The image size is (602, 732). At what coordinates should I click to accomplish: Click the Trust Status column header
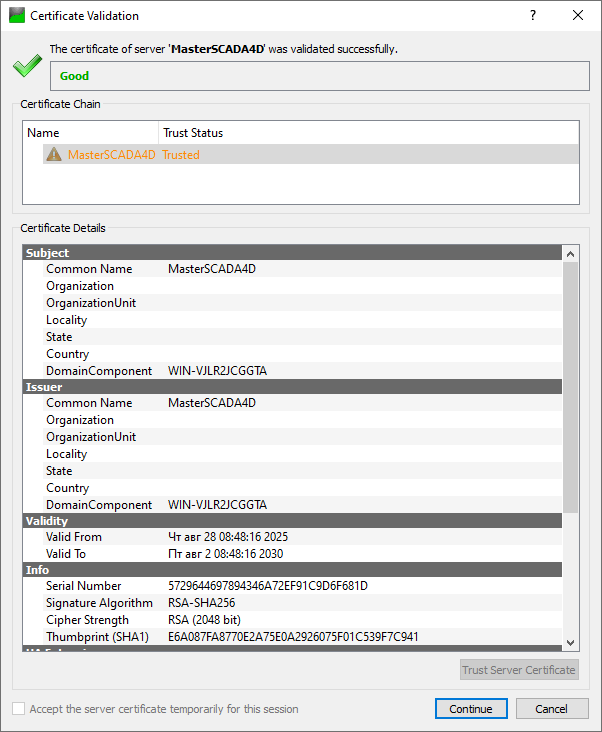coord(193,133)
